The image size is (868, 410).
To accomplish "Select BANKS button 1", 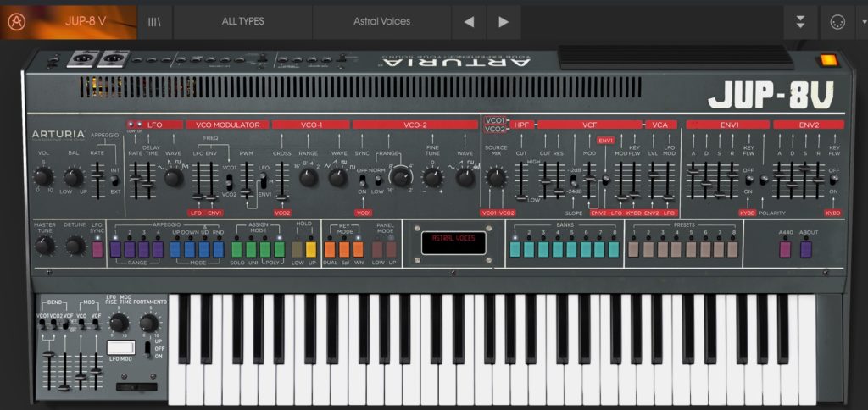I will pyautogui.click(x=515, y=250).
